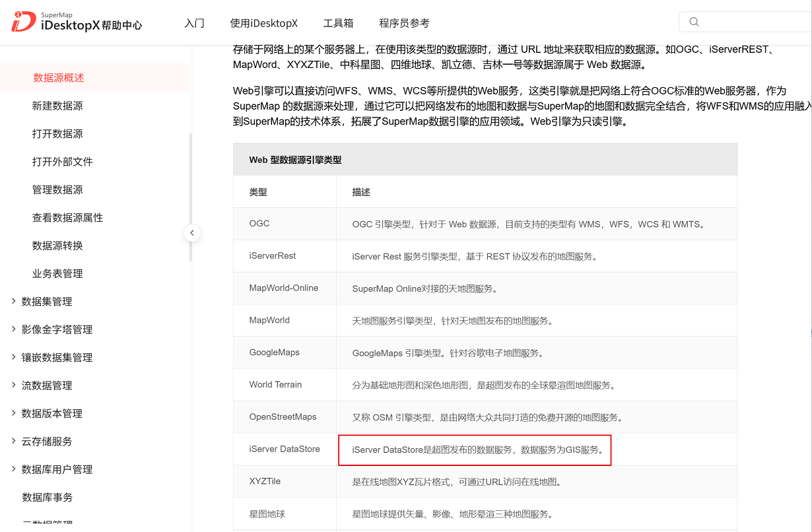Click the MapWorld-Online table cell
This screenshot has height=532, width=812.
(284, 288)
